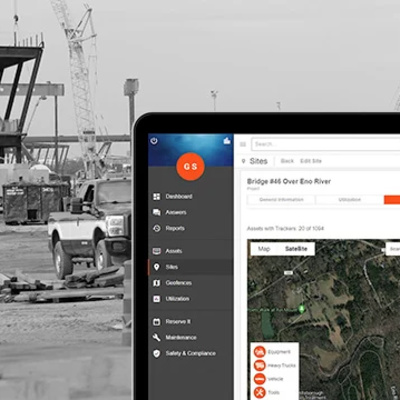
Task: Click the Edit Site link
Action: pos(311,161)
